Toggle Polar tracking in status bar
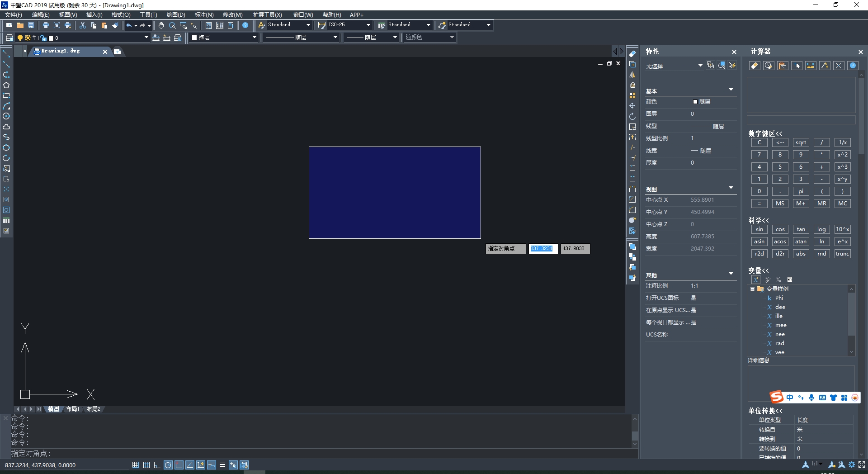 click(x=168, y=465)
